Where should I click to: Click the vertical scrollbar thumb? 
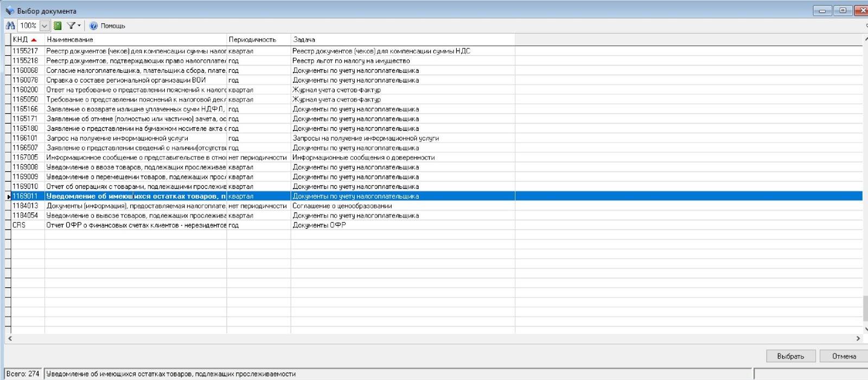click(x=865, y=308)
